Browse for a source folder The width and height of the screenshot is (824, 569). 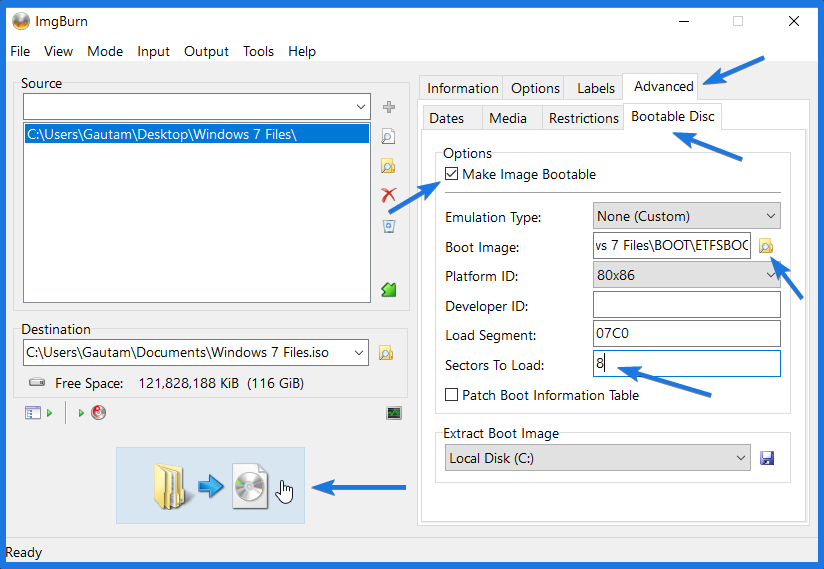pos(388,166)
